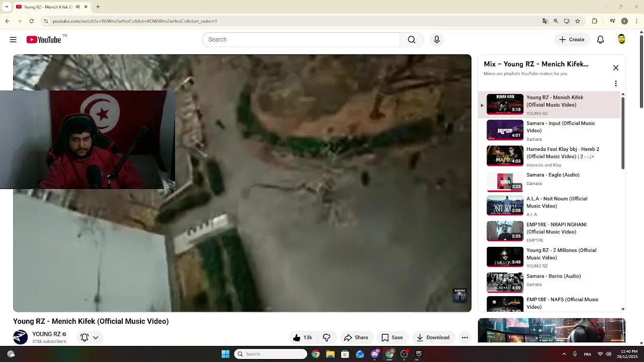This screenshot has width=644, height=362.
Task: Close the Young RZ browser tab
Action: tap(86, 7)
